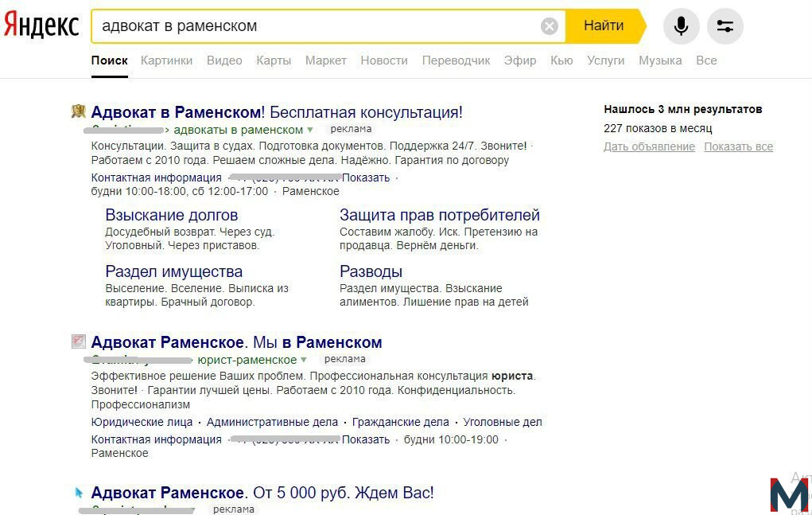Viewport: 812px width, 515px height.
Task: Click the Yandex logo
Action: [x=41, y=25]
